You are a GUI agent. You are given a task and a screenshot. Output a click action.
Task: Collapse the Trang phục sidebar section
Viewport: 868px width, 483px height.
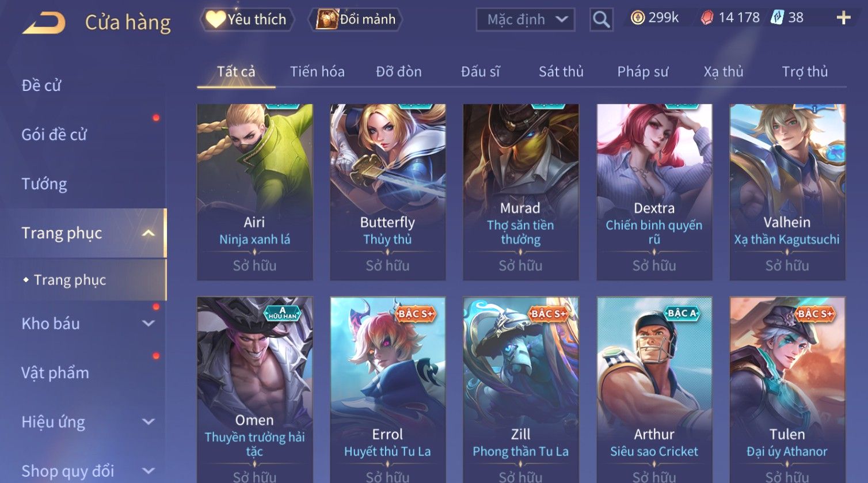(x=148, y=233)
